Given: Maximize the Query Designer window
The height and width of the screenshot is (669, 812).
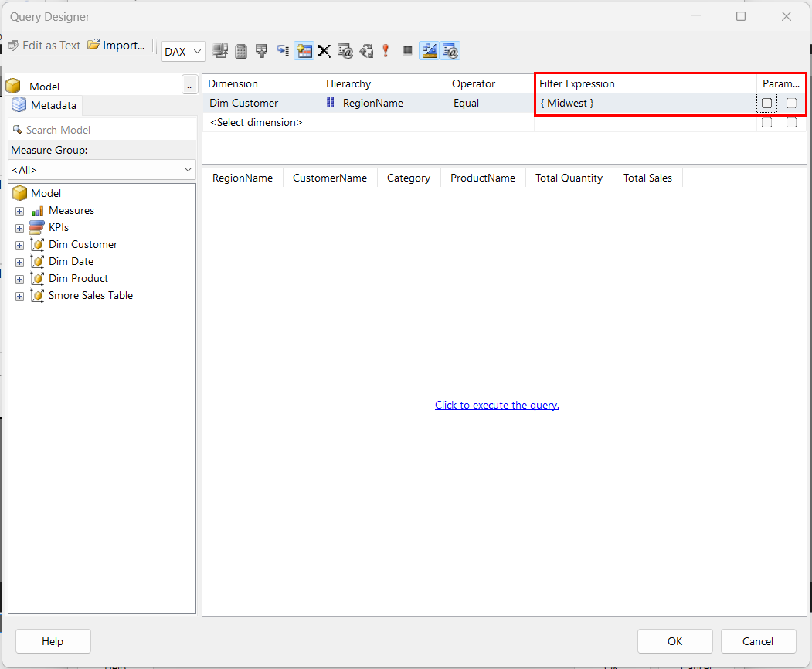Looking at the screenshot, I should click(x=741, y=16).
